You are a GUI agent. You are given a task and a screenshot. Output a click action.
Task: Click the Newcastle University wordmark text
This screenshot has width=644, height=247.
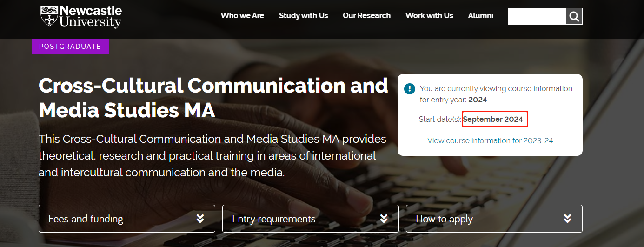tap(91, 16)
